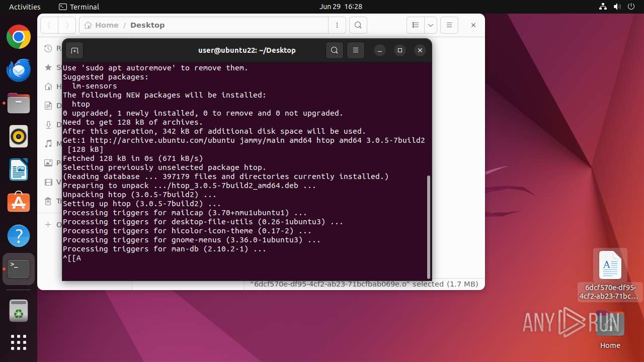Click the 'Processing triggers for man-db' line
Image resolution: width=644 pixels, height=362 pixels.
click(165, 249)
